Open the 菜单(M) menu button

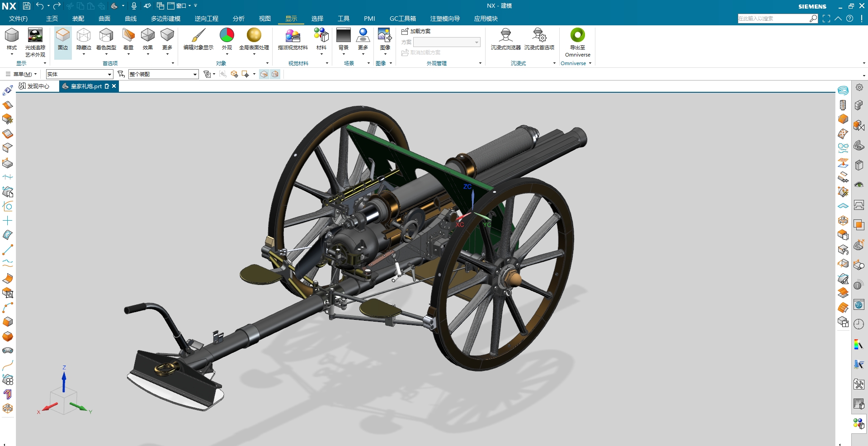point(21,74)
